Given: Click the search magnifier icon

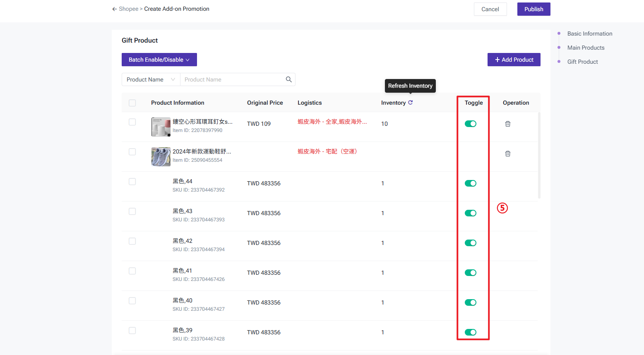Looking at the screenshot, I should click(288, 79).
